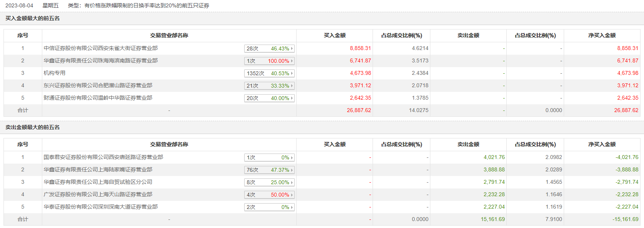Open 中信证券西安朱雀大街证券营业部 link
The width and height of the screenshot is (644, 228).
coord(100,48)
